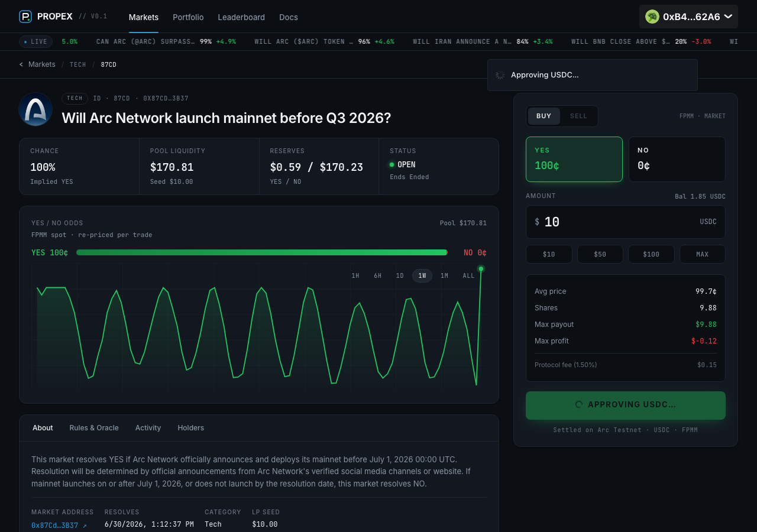757x532 pixels.
Task: Click the CAN ARC (@ARC) SURPASS ticker item
Action: 166,42
